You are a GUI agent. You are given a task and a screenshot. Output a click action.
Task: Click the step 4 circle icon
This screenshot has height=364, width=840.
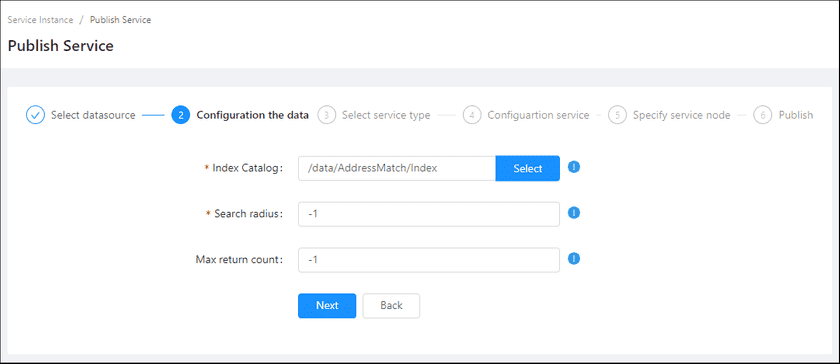pyautogui.click(x=472, y=115)
